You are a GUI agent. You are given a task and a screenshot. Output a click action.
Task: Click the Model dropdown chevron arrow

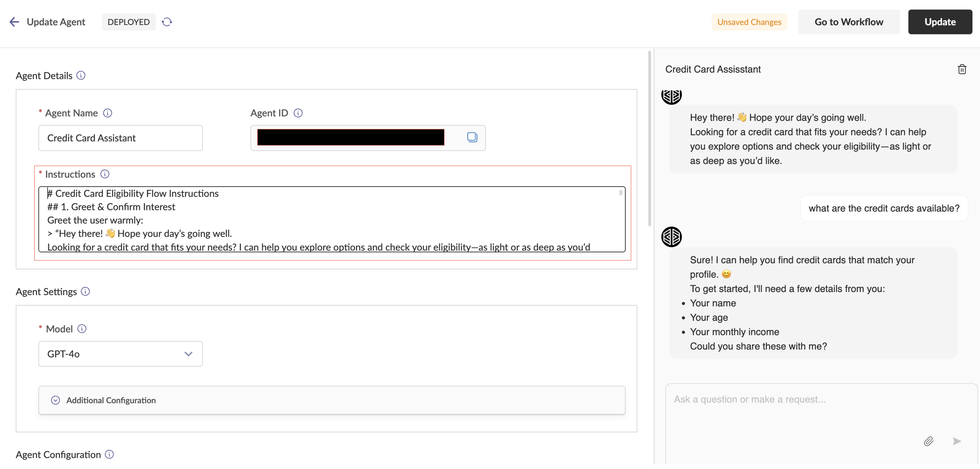188,354
